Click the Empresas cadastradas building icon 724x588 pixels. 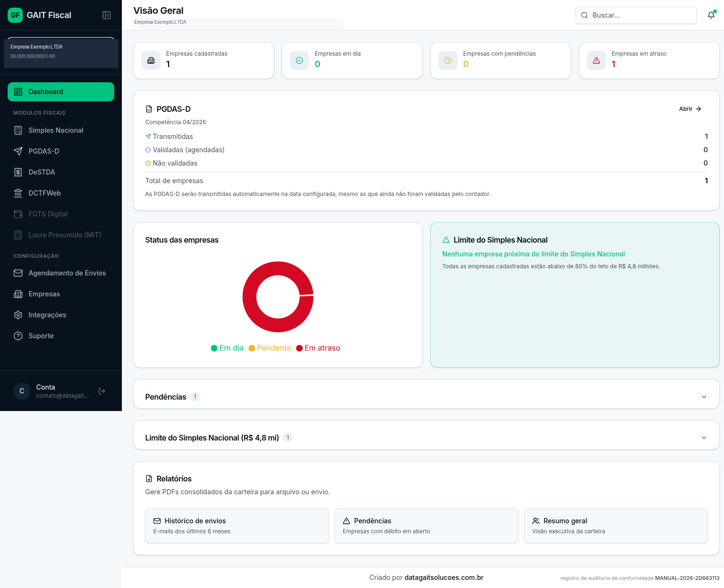pos(151,60)
